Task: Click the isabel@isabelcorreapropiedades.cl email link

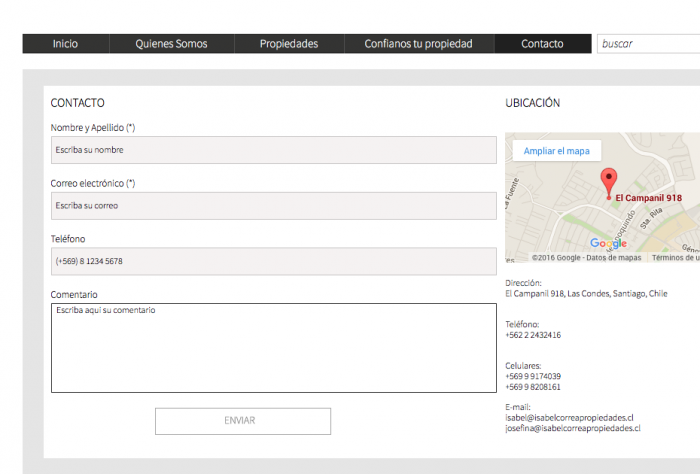Action: pos(571,417)
